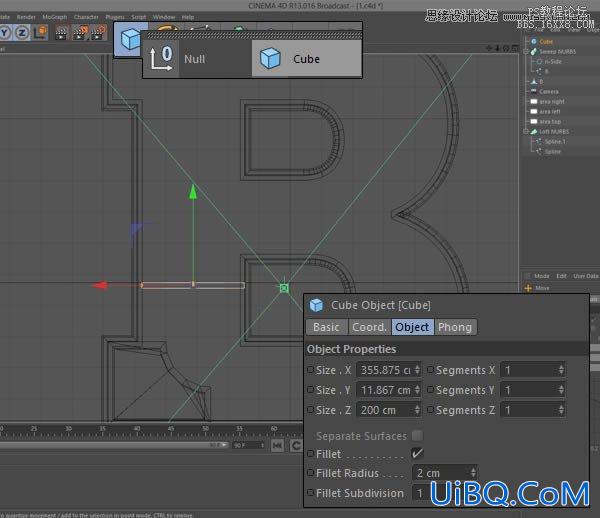Click the Cube object icon in Object Manager

(x=533, y=41)
